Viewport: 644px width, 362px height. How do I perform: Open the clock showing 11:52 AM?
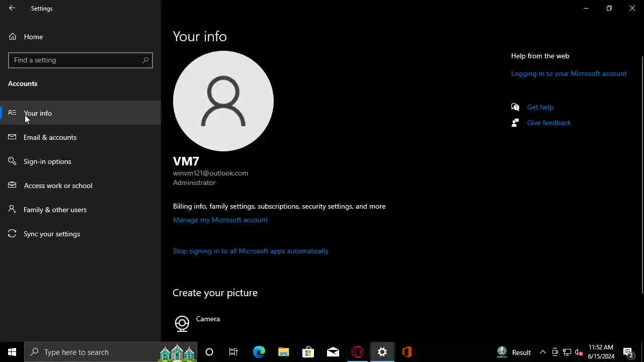601,352
